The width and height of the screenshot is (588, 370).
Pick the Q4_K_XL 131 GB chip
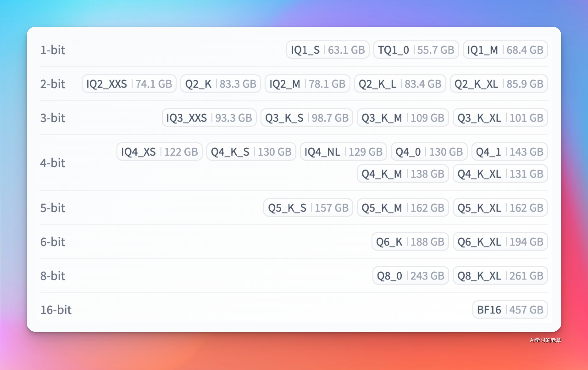(x=500, y=174)
